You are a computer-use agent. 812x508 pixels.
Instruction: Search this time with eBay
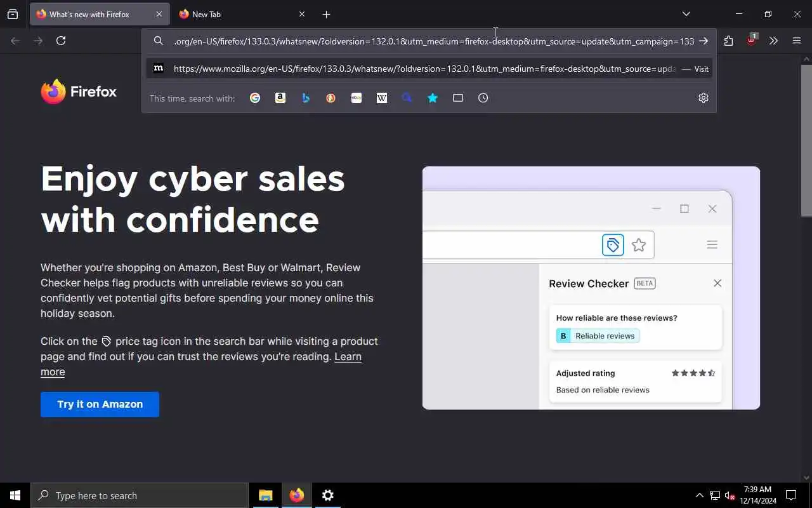coord(357,98)
